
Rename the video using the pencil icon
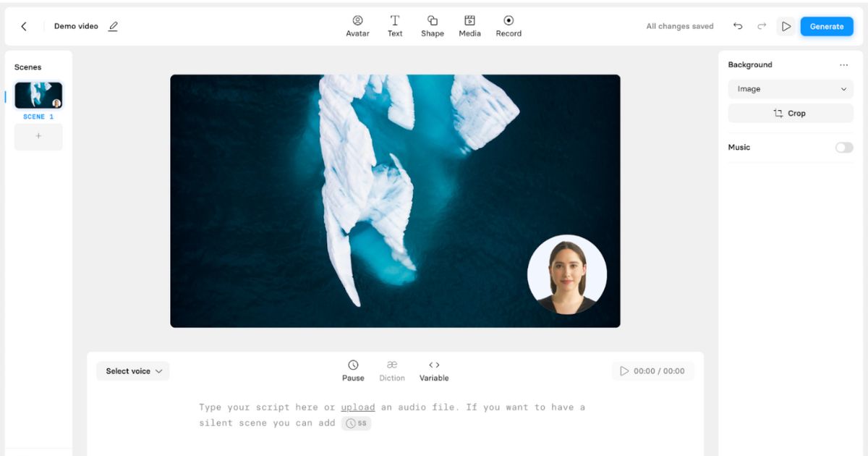pyautogui.click(x=113, y=25)
